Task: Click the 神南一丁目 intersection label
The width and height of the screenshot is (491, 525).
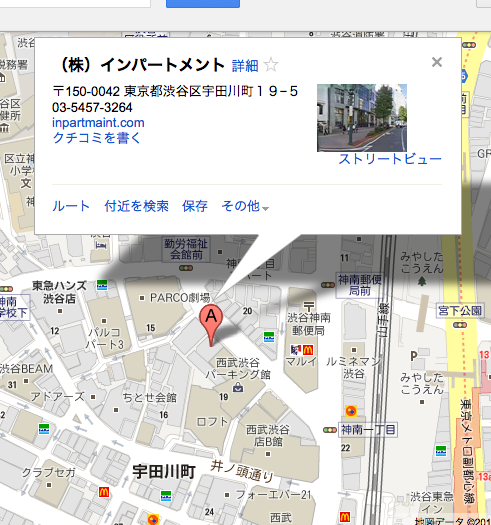Action: click(368, 430)
